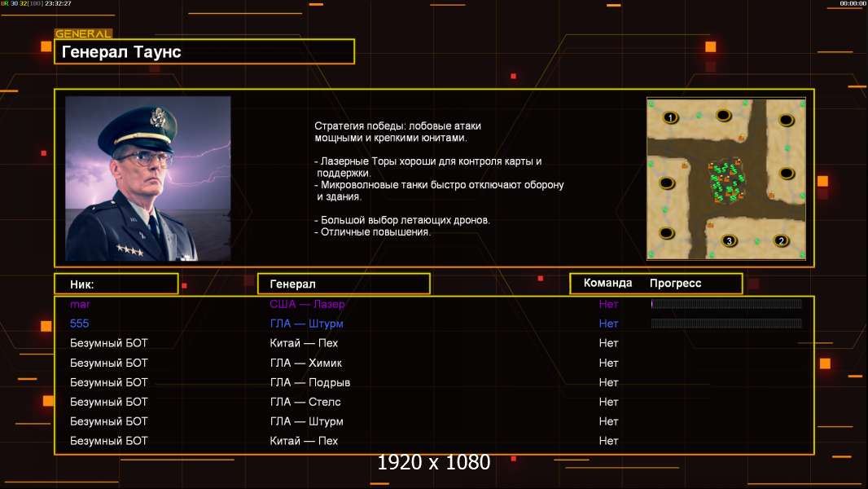Click the 555 loading progress bar
Image resolution: width=868 pixels, height=489 pixels.
point(726,323)
